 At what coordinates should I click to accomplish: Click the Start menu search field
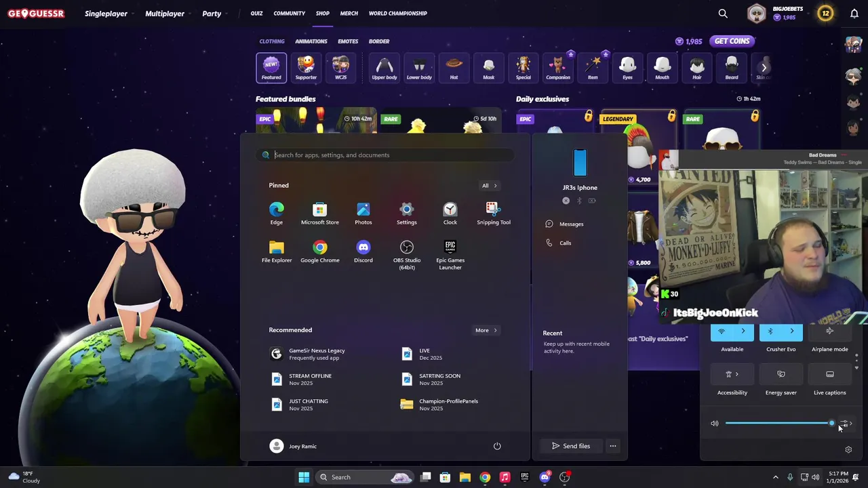pyautogui.click(x=385, y=155)
